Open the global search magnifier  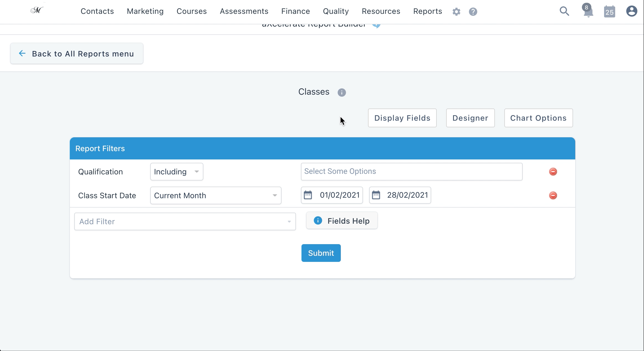click(x=564, y=11)
